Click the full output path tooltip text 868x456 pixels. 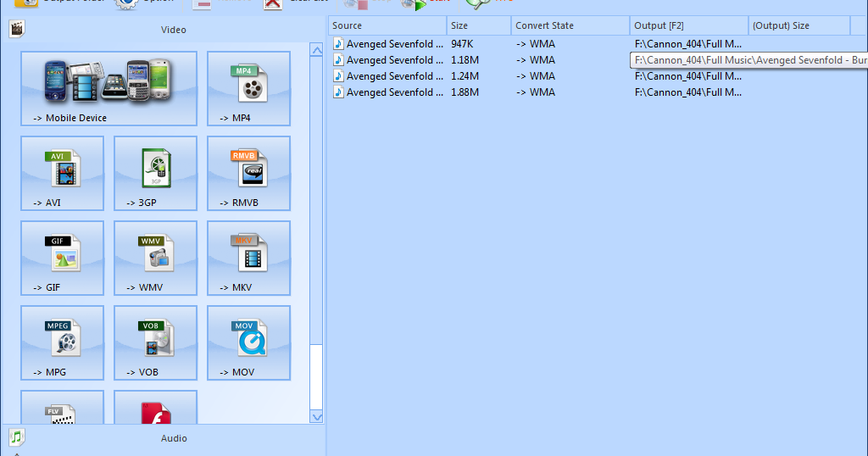749,60
